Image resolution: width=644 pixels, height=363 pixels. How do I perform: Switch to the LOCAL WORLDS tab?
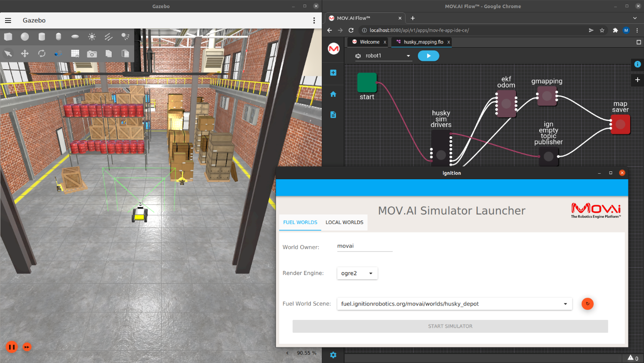coord(344,222)
